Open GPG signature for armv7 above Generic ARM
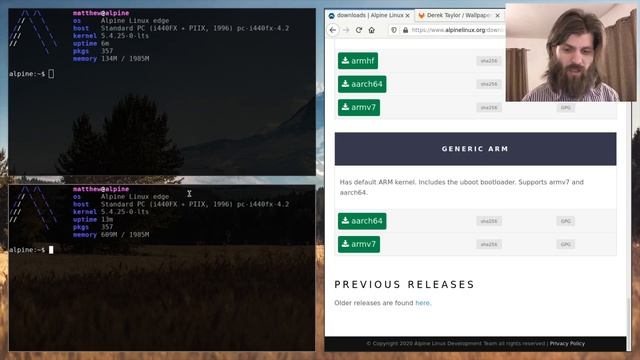Viewport: 640px width, 360px height. pos(565,108)
